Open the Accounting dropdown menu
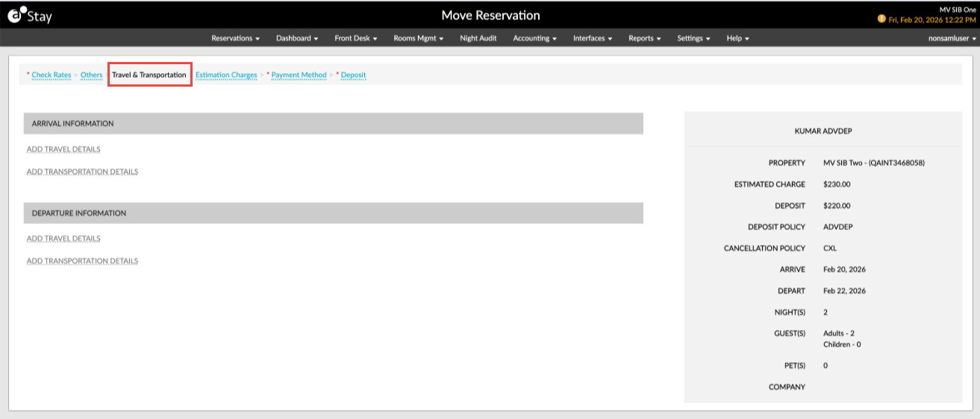 pos(534,38)
